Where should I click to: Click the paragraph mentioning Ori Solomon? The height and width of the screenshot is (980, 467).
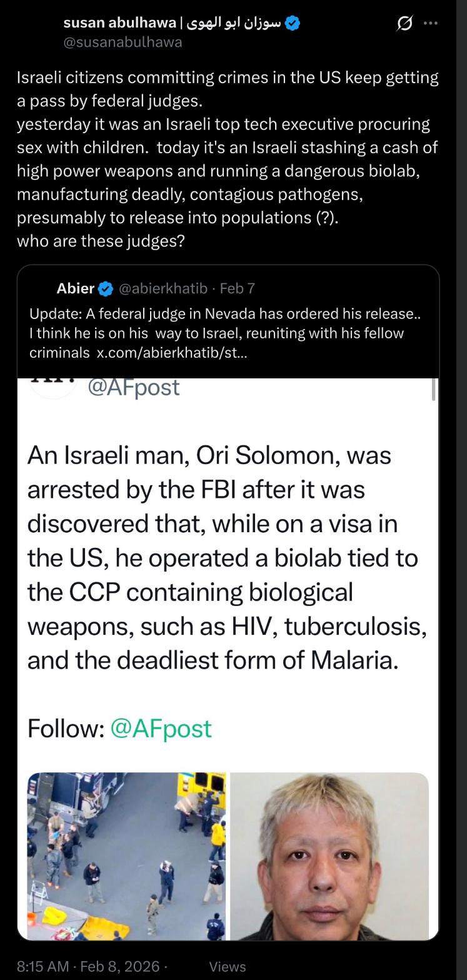point(227,558)
